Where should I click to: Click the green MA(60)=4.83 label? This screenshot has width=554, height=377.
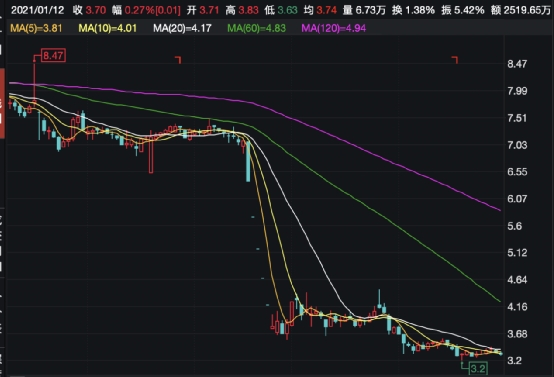(x=257, y=28)
